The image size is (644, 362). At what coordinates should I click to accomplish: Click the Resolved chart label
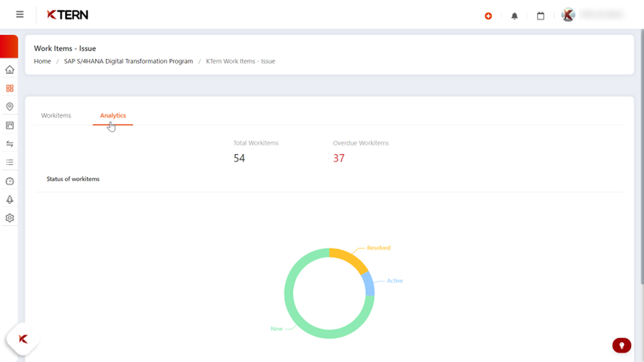pyautogui.click(x=379, y=248)
